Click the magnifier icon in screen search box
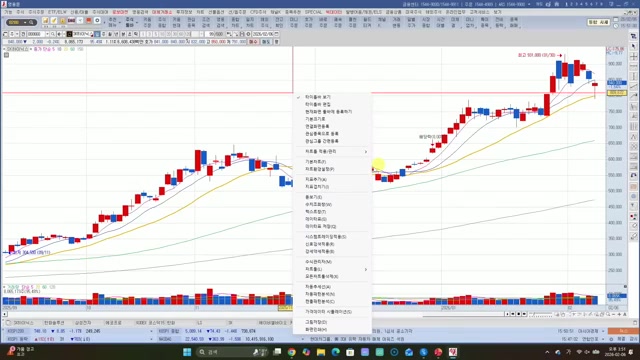This screenshot has width=640, height=360. pos(31,22)
